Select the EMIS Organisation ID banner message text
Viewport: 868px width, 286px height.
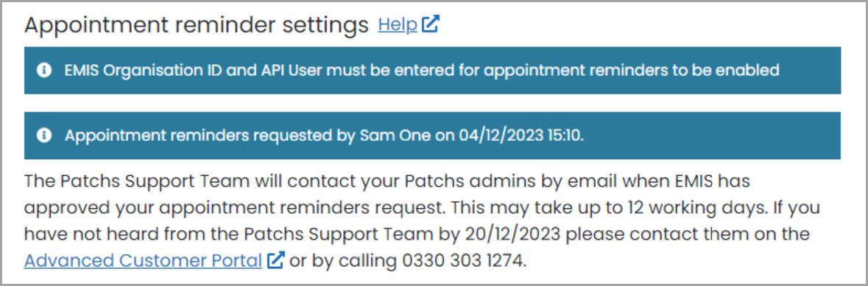(422, 70)
